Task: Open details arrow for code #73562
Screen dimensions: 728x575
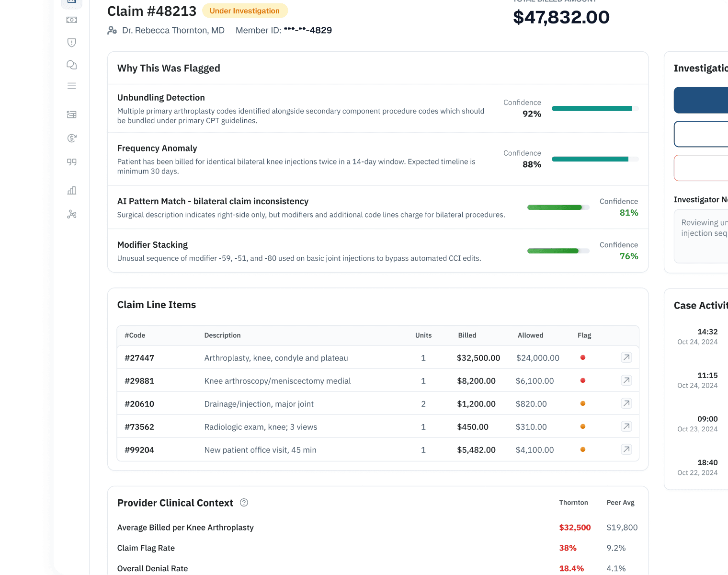Action: pos(626,426)
